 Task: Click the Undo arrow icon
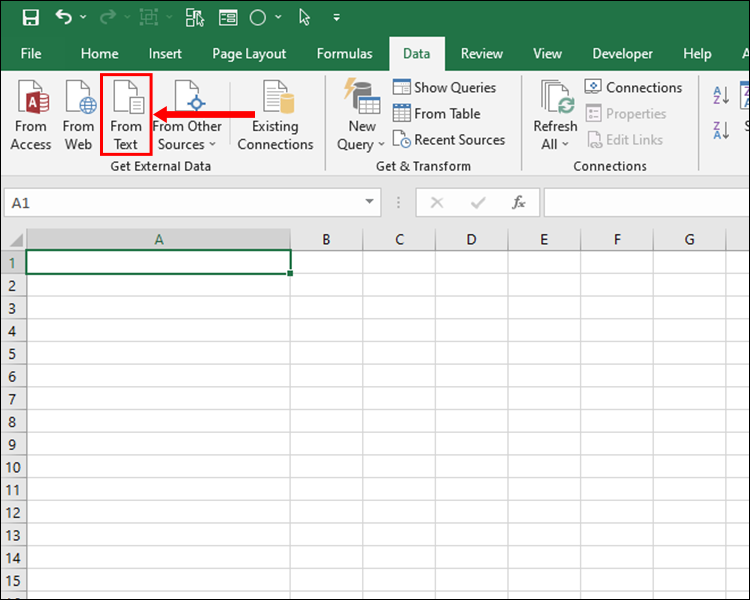(64, 18)
